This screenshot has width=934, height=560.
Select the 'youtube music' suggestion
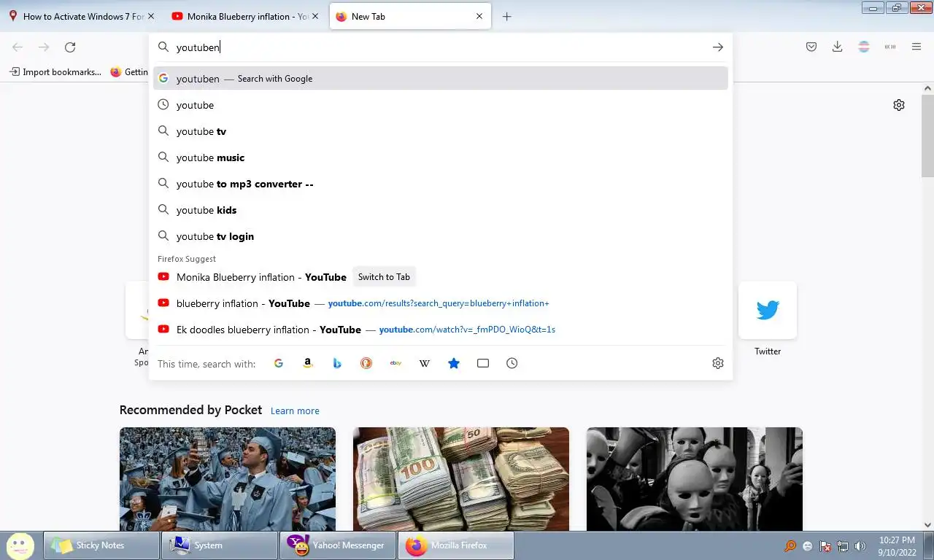(441, 157)
